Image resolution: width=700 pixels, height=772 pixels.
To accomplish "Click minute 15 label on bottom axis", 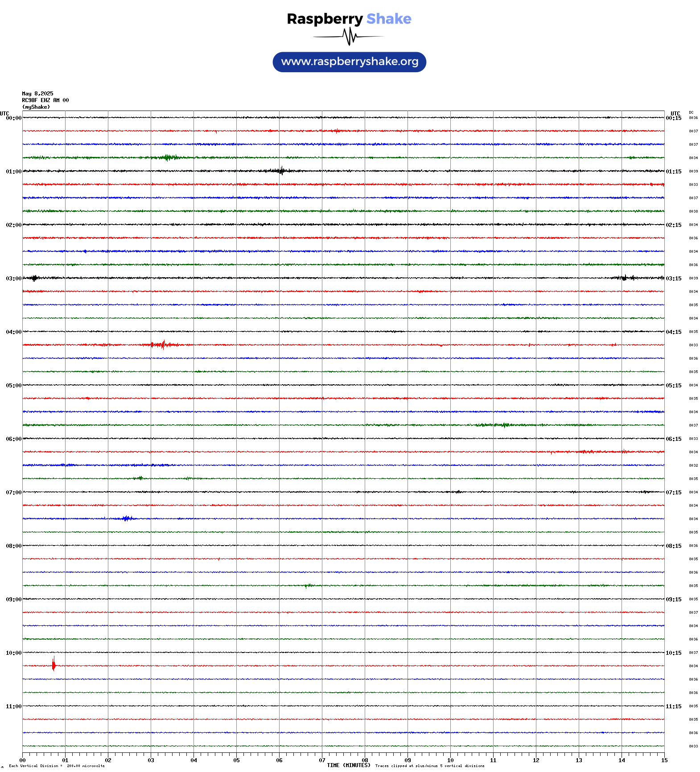I will (664, 760).
